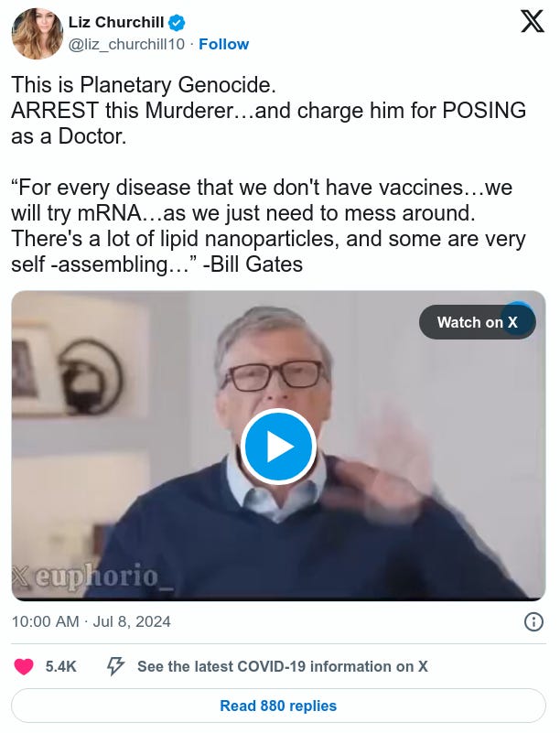Open the X logo in the corner

click(533, 22)
